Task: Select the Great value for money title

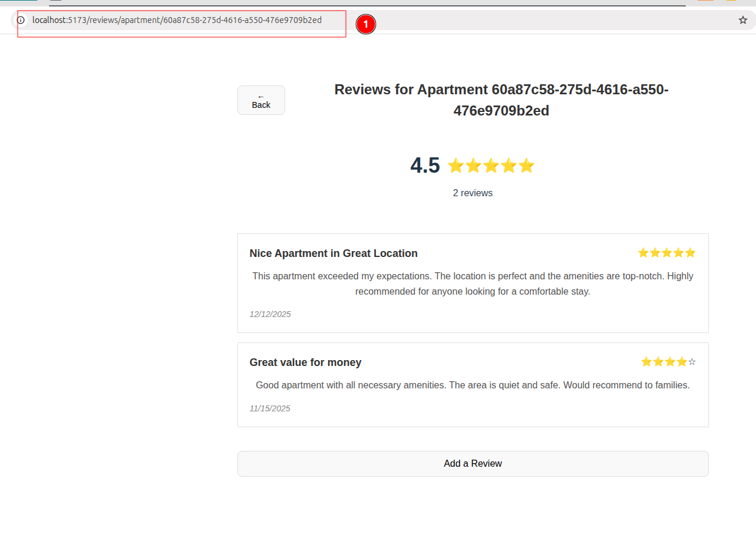Action: click(305, 362)
